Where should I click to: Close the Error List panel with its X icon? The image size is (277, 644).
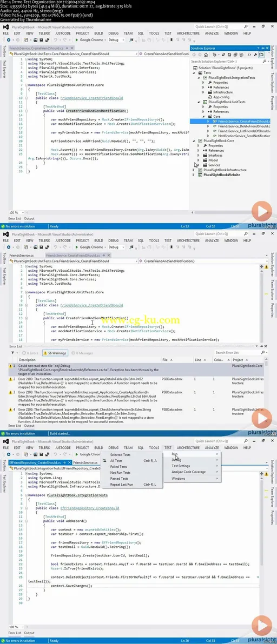pos(266,347)
